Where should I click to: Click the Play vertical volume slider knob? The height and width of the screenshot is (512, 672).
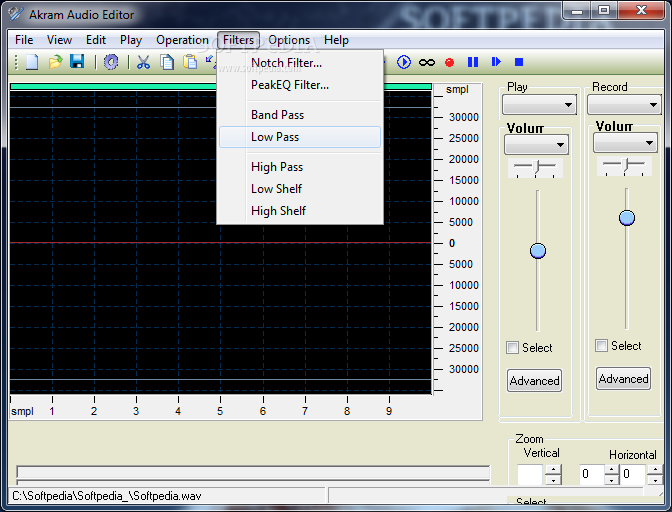pyautogui.click(x=538, y=251)
